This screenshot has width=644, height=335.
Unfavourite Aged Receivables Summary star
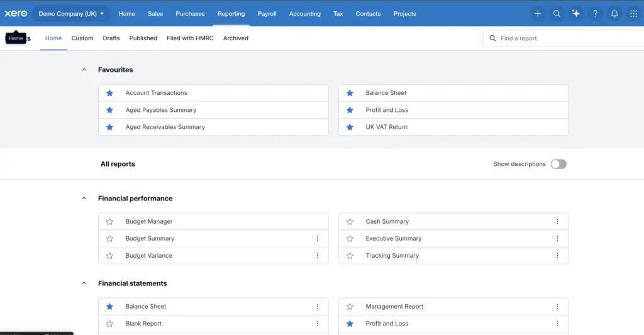tap(109, 127)
